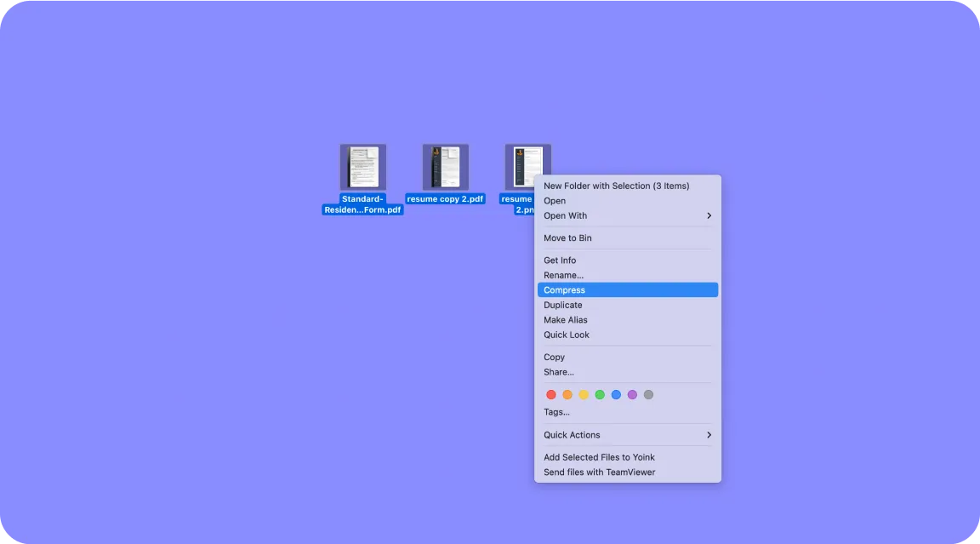Apply the orange tag color
This screenshot has width=980, height=544.
[567, 394]
